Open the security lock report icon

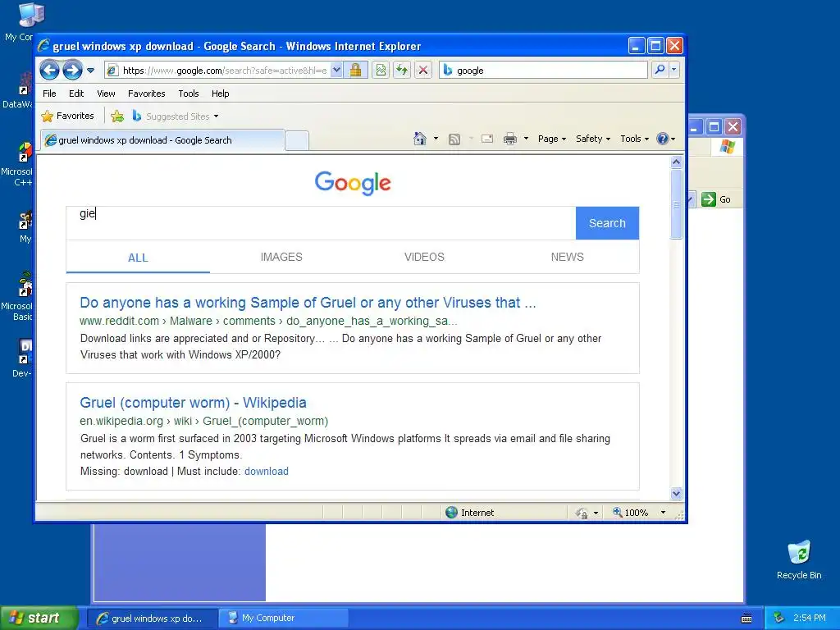tap(356, 71)
